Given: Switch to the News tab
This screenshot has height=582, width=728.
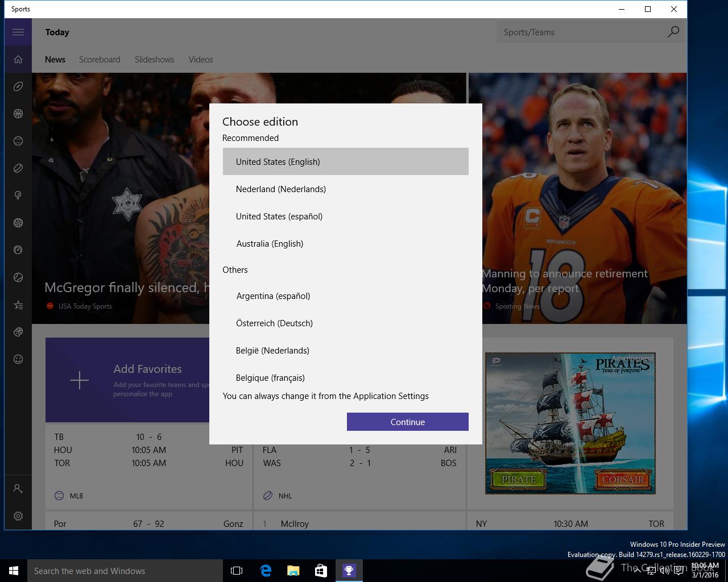Looking at the screenshot, I should 55,60.
